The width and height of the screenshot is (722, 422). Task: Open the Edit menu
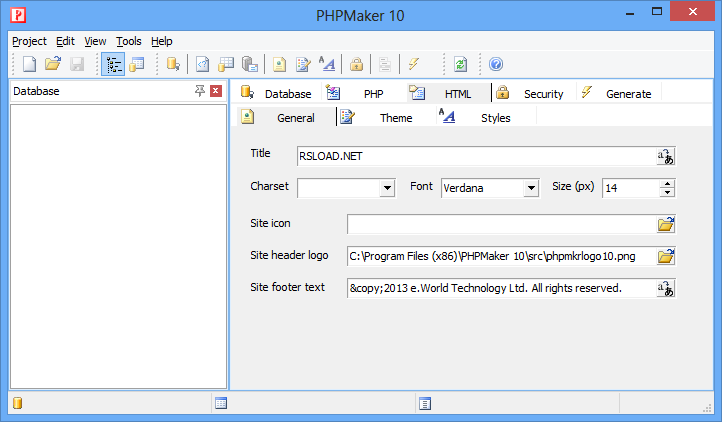point(65,41)
